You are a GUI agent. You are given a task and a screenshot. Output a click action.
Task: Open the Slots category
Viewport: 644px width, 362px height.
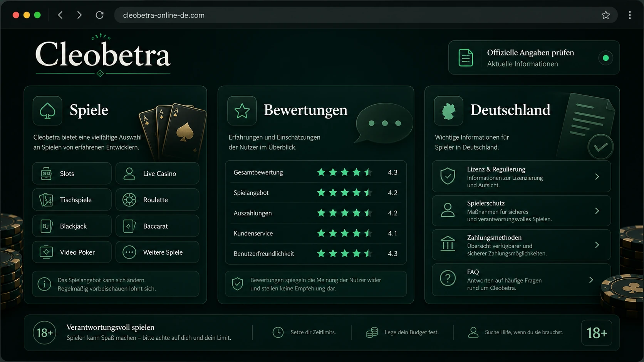coord(72,173)
